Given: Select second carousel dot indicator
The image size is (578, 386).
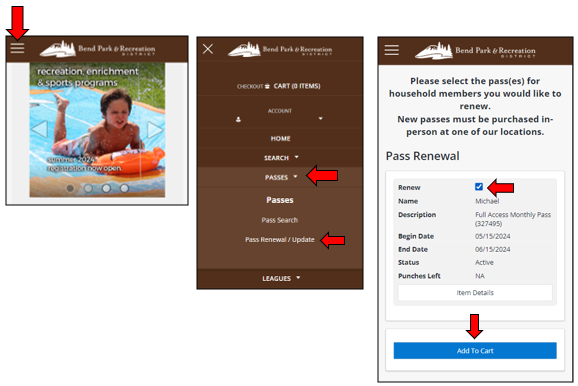Looking at the screenshot, I should (88, 188).
